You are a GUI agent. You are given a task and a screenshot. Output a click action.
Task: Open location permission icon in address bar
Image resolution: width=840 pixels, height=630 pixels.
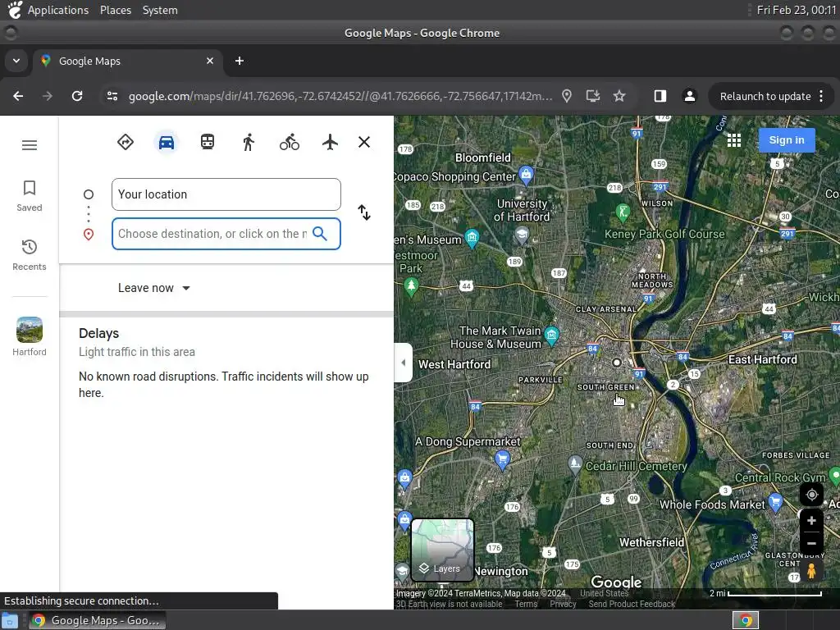567,96
